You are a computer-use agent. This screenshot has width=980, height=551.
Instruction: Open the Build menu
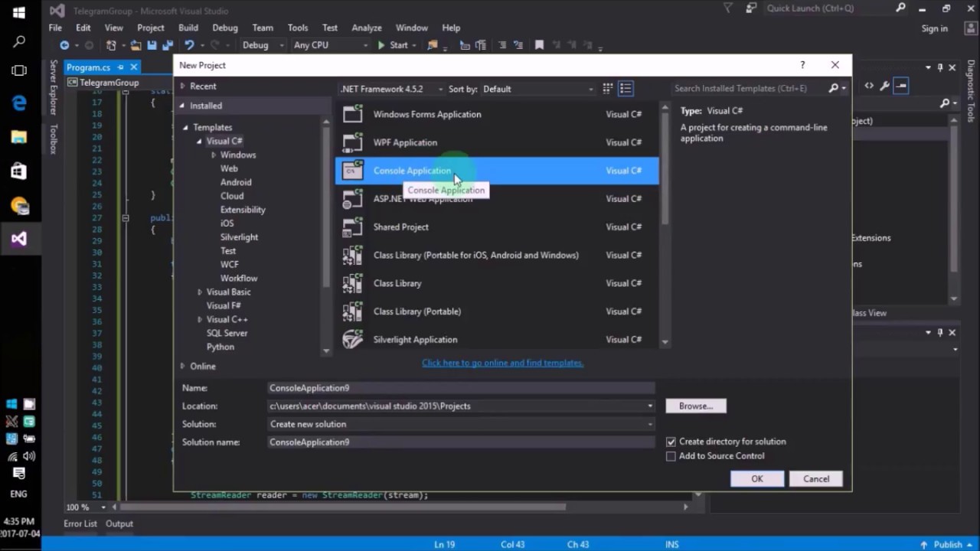[188, 28]
